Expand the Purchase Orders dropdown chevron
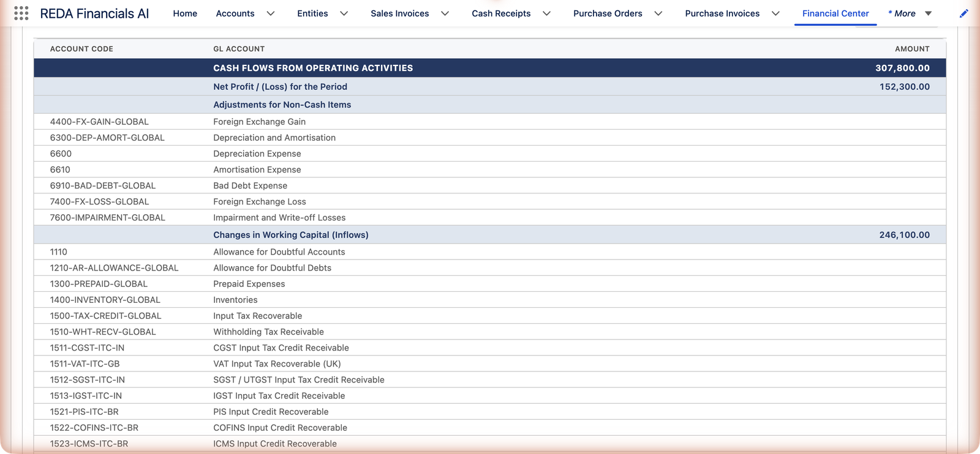The height and width of the screenshot is (454, 980). (658, 13)
